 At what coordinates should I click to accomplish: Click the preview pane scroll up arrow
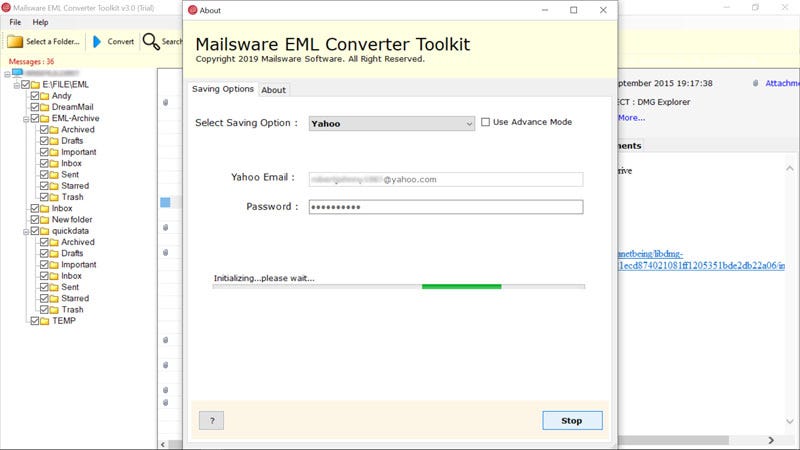(x=790, y=168)
